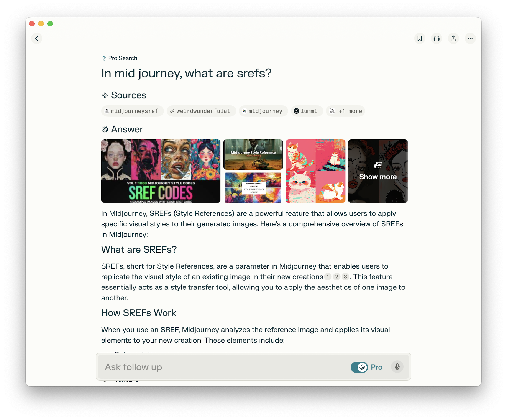Image resolution: width=507 pixels, height=420 pixels.
Task: Click the Pro Search label icon
Action: (x=104, y=58)
